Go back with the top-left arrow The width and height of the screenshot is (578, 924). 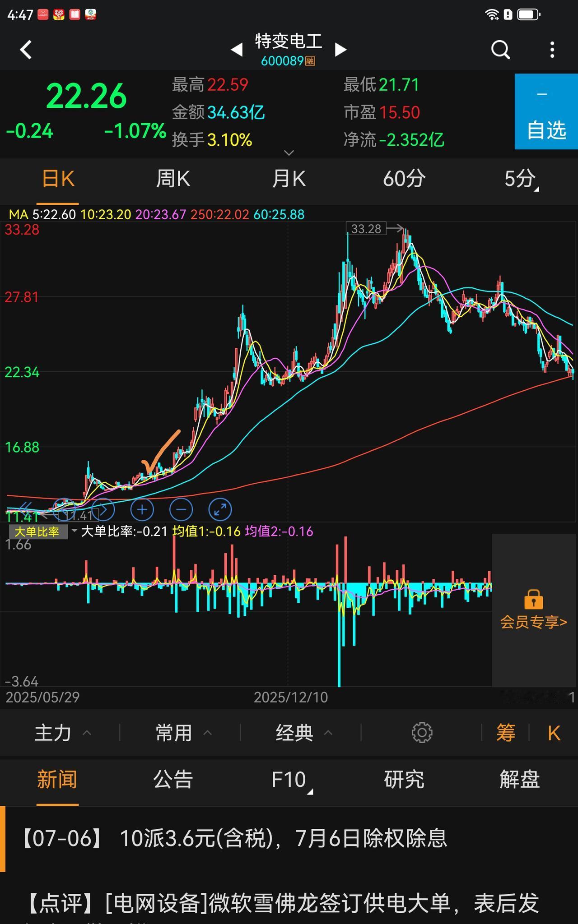pos(26,50)
